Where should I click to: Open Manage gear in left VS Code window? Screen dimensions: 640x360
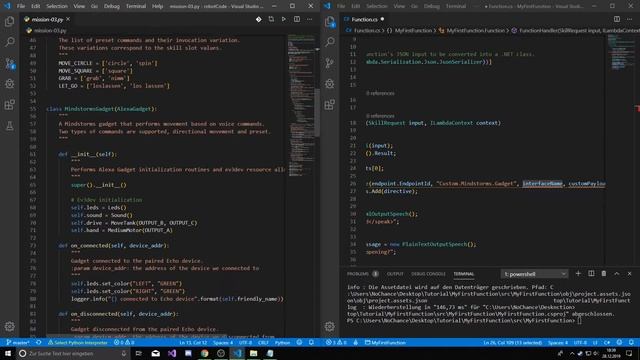pyautogui.click(x=9, y=326)
